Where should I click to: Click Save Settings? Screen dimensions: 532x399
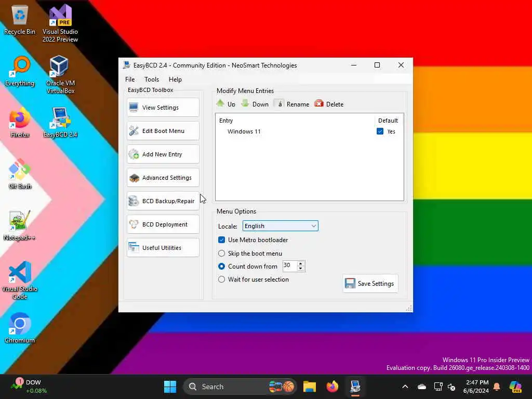click(370, 283)
